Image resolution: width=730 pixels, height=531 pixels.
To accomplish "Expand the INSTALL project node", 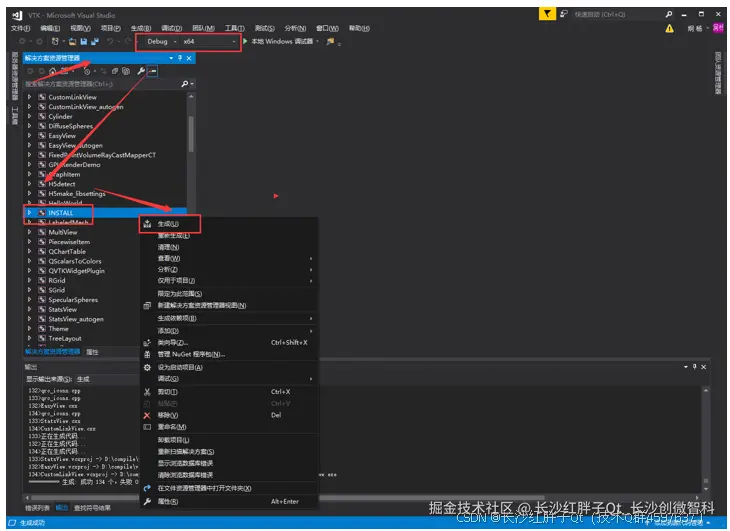I will [x=30, y=213].
